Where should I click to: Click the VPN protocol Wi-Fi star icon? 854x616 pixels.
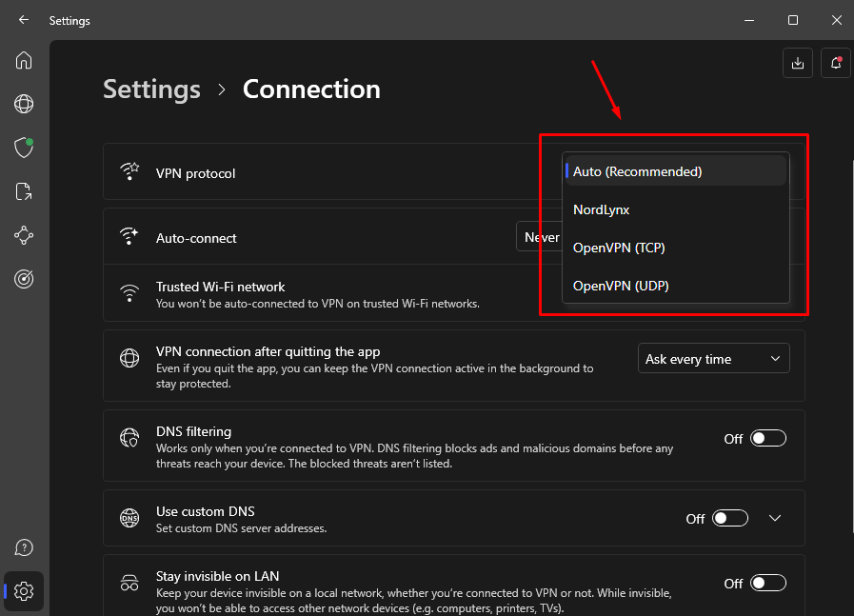coord(129,171)
